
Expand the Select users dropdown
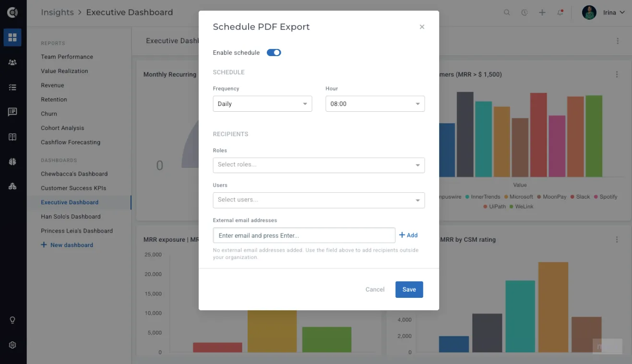[x=319, y=200]
